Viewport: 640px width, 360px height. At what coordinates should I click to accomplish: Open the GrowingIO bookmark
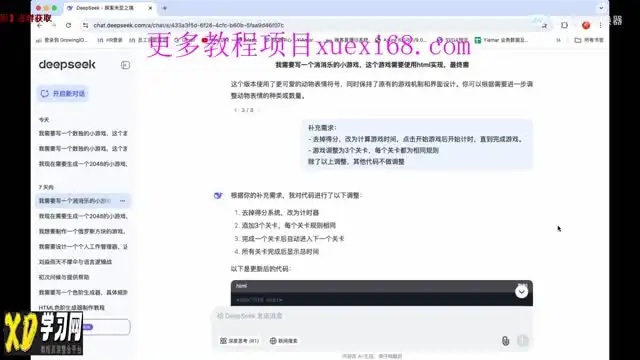click(x=62, y=40)
